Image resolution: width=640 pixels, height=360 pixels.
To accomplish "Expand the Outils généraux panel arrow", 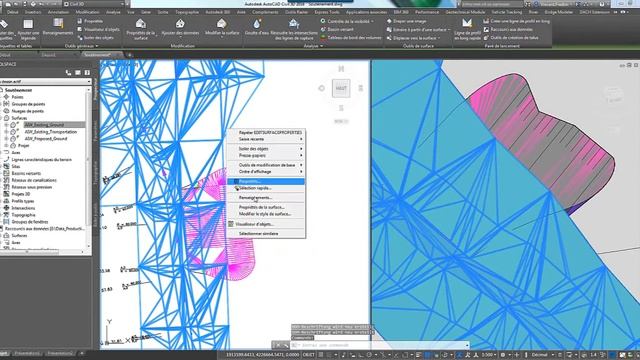I will pos(97,46).
